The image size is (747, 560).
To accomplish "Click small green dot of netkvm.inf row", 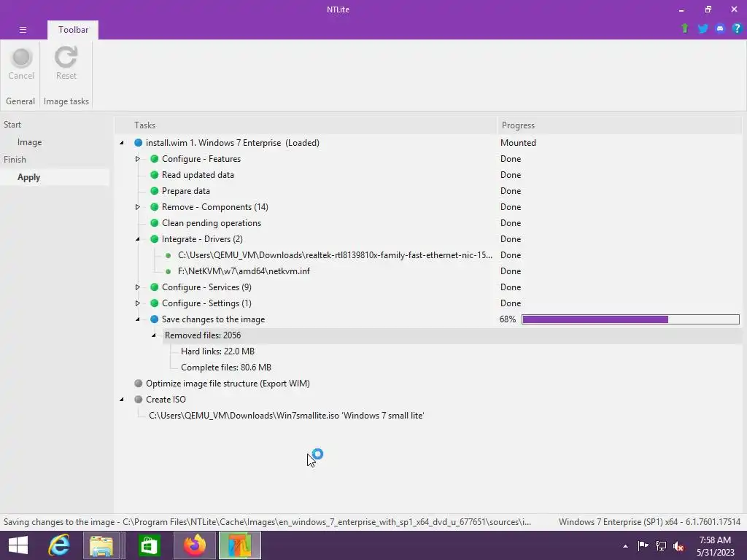I will tap(169, 271).
